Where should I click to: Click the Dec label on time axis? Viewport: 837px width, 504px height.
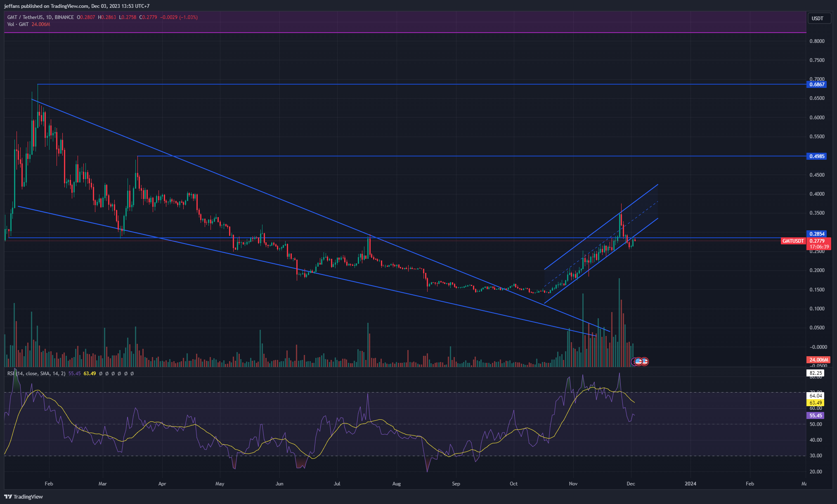(631, 484)
